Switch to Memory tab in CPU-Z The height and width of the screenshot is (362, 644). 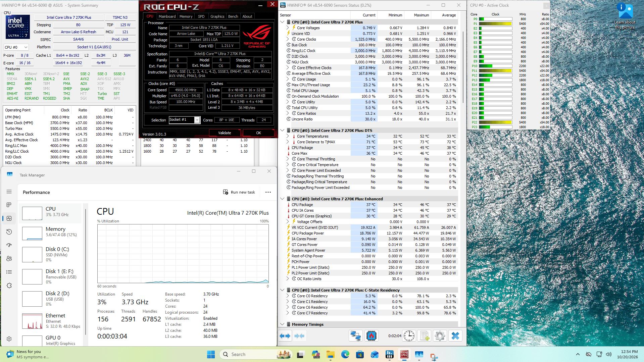click(186, 16)
